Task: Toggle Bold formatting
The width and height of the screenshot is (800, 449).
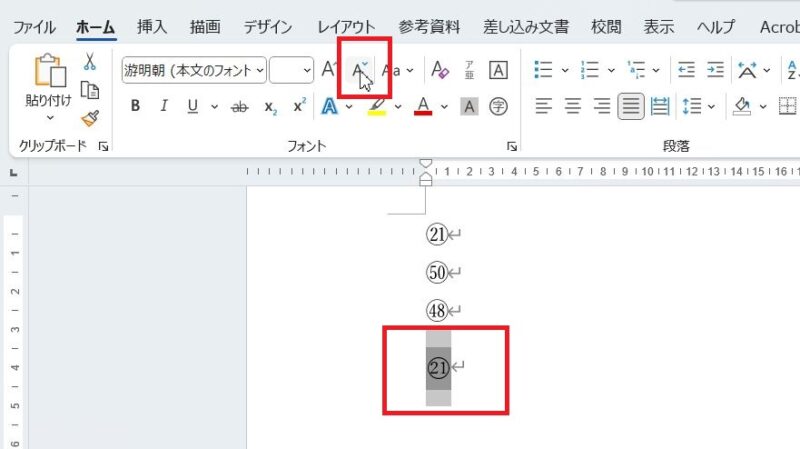Action: 135,106
